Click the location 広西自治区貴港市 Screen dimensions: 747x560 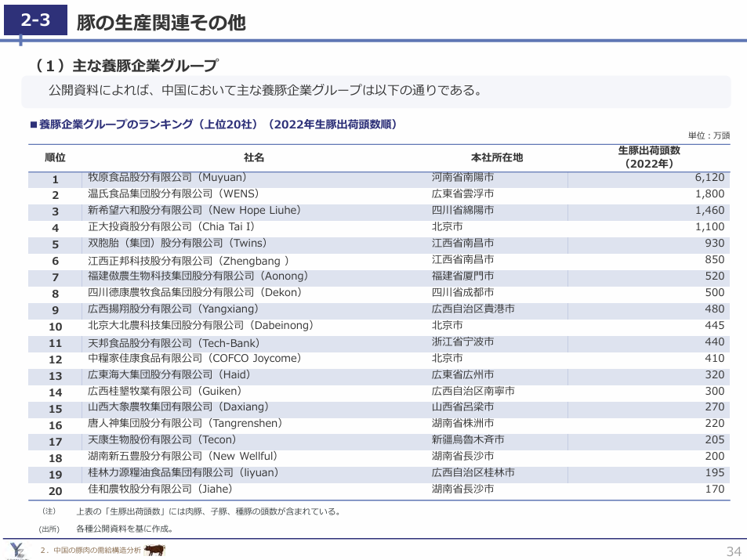click(473, 309)
